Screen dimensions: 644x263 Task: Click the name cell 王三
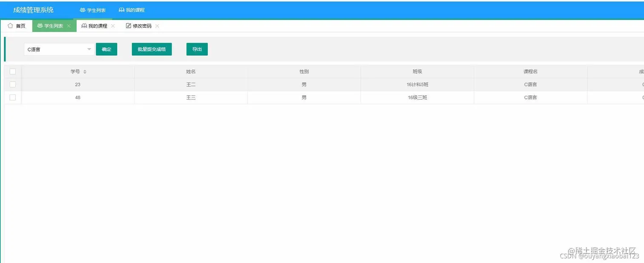click(191, 97)
